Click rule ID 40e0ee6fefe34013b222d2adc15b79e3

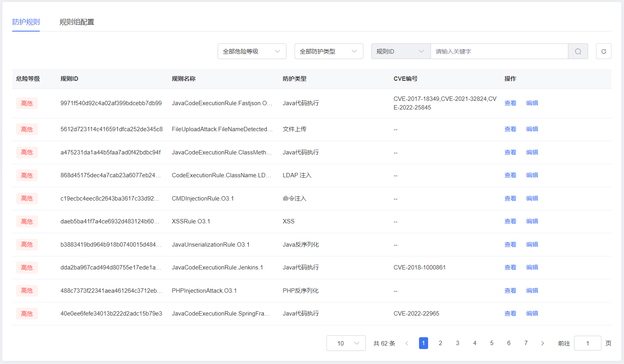(111, 314)
